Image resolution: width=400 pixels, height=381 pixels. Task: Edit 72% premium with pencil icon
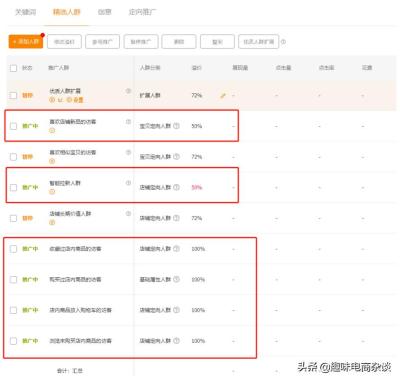pos(223,96)
